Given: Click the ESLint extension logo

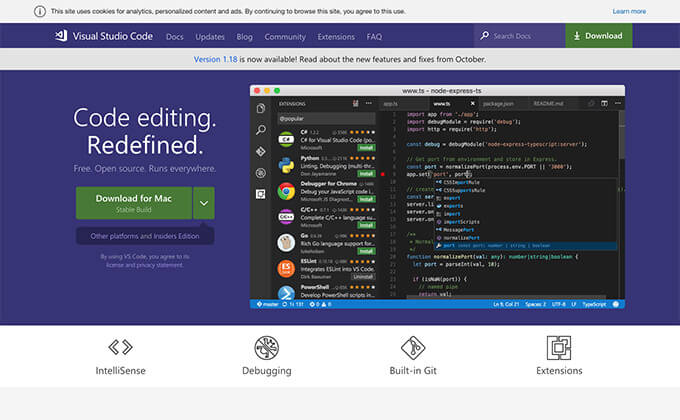Looking at the screenshot, I should (286, 269).
